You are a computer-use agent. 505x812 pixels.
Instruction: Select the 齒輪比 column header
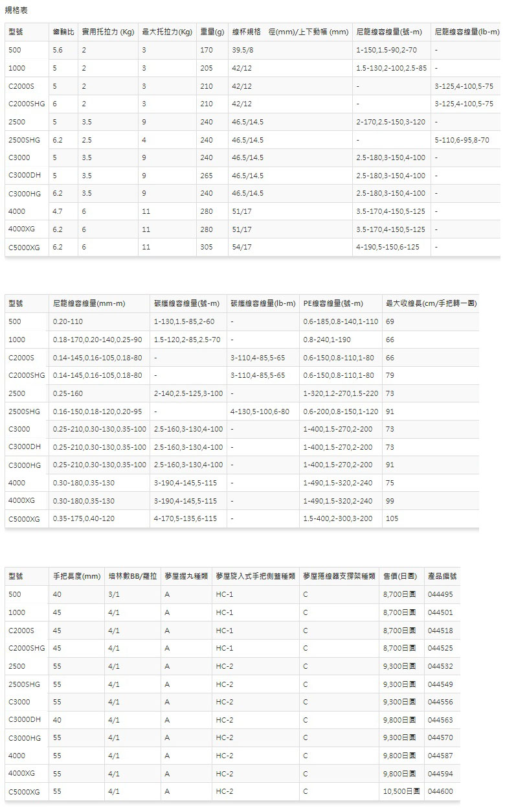point(63,32)
